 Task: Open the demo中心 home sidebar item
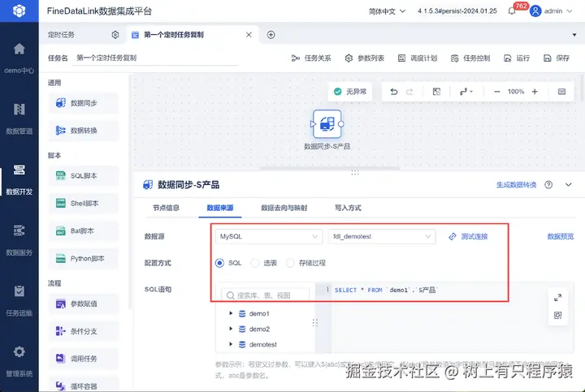pos(19,58)
